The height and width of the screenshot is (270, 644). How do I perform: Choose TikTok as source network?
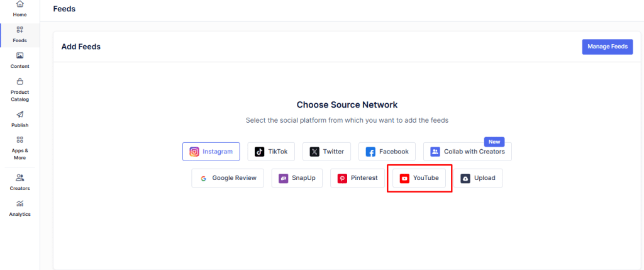pyautogui.click(x=271, y=152)
